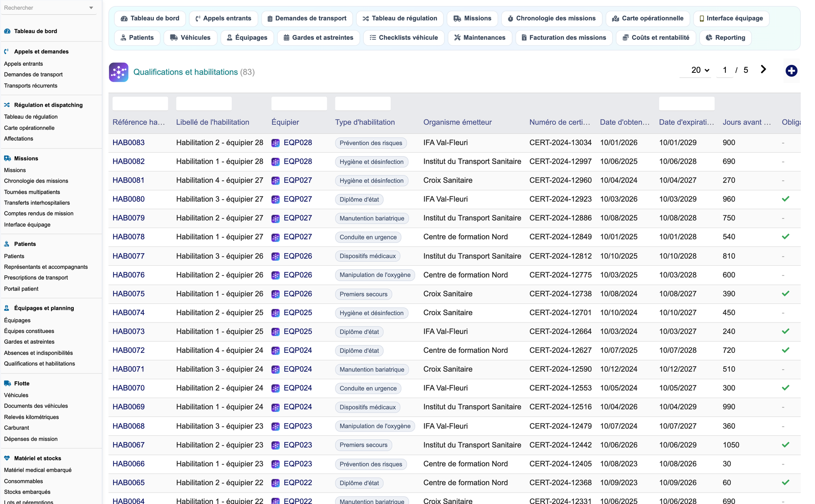Click the EQP027 icon in row HAB0080
The width and height of the screenshot is (815, 504).
(x=276, y=200)
